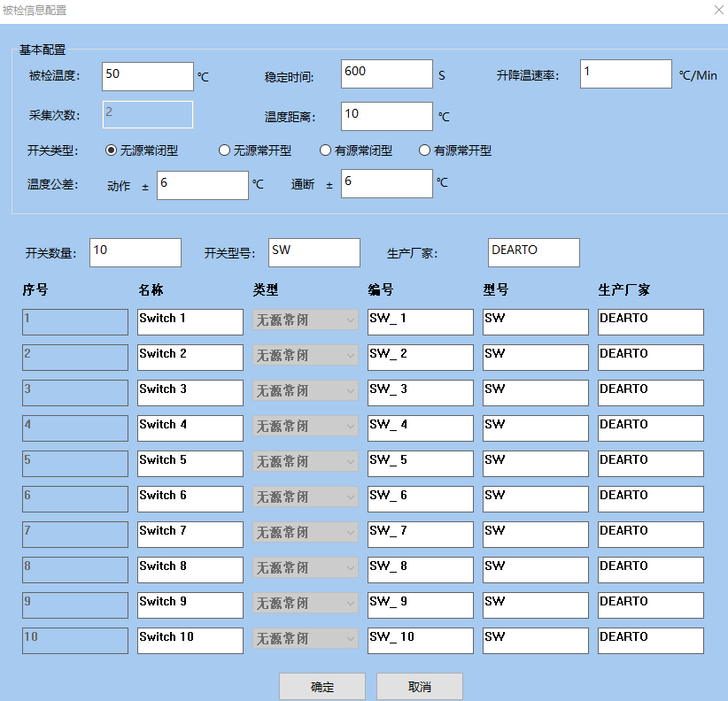The height and width of the screenshot is (701, 728).
Task: Click the 类型 column header
Action: click(x=266, y=290)
